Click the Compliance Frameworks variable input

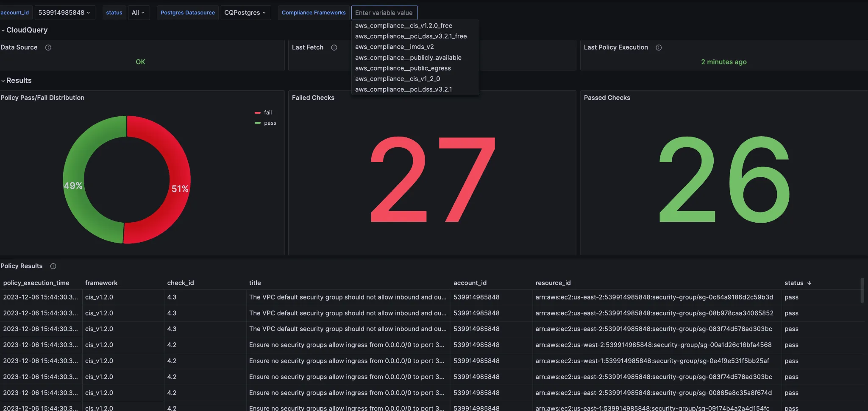click(384, 13)
